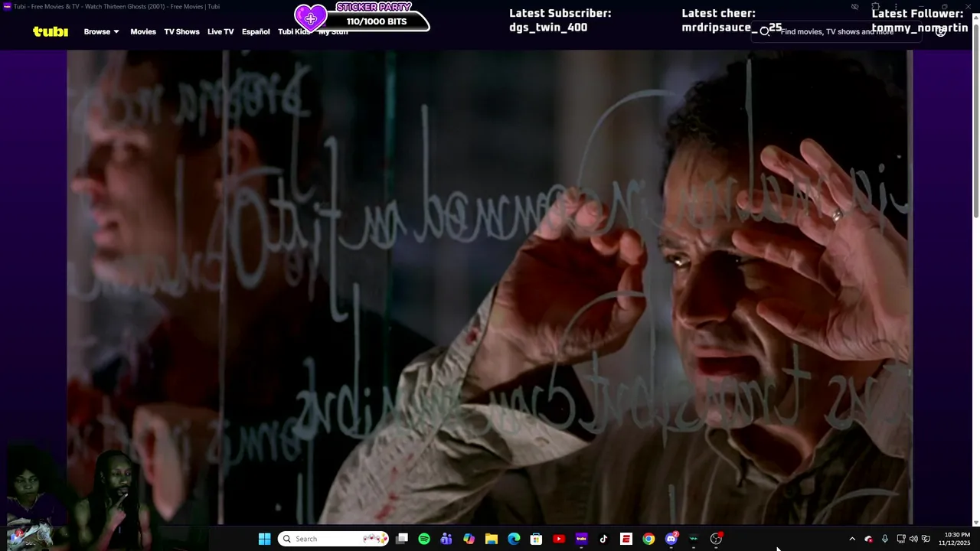Viewport: 980px width, 551px height.
Task: Toggle the crossed-eye tracking icon in title bar
Action: click(x=854, y=7)
